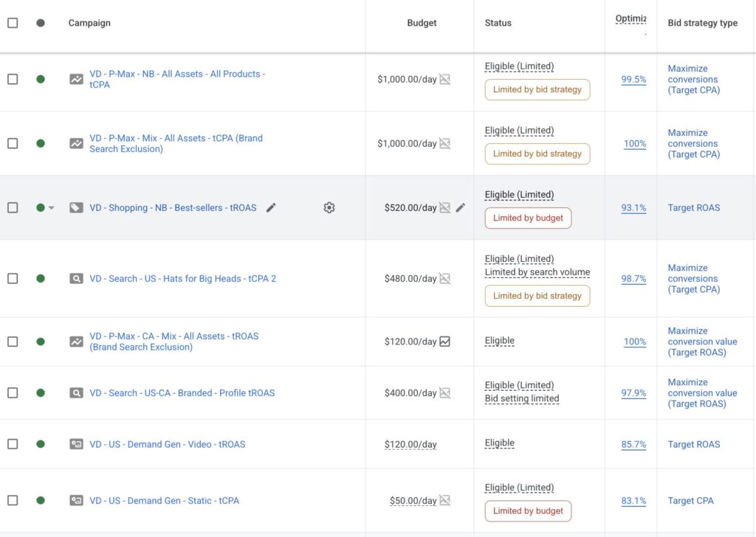Click budget chart icon for P-Max Mix tCPA budget
The height and width of the screenshot is (537, 756).
(445, 144)
